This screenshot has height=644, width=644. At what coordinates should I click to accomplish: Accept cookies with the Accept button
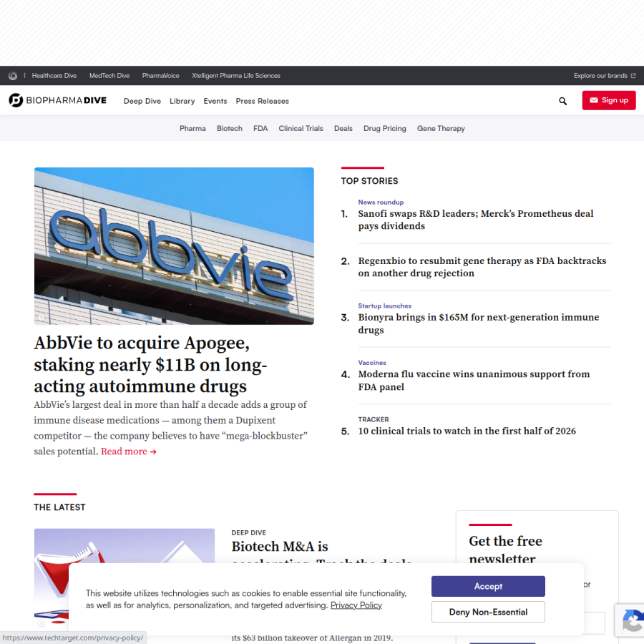[x=488, y=586]
